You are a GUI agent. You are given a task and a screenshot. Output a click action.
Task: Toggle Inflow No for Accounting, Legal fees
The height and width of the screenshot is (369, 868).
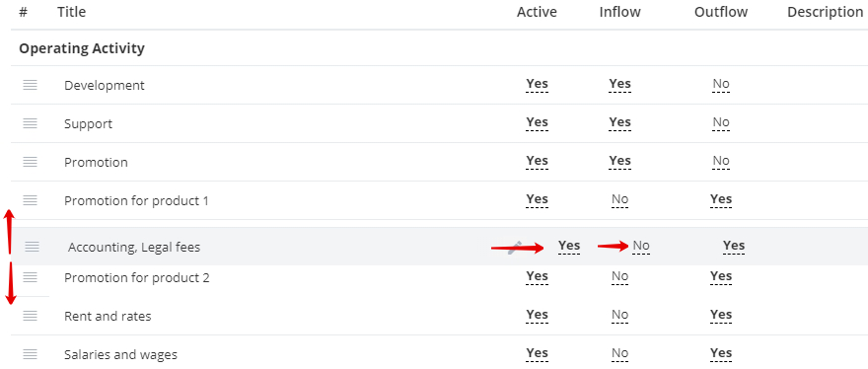(641, 246)
